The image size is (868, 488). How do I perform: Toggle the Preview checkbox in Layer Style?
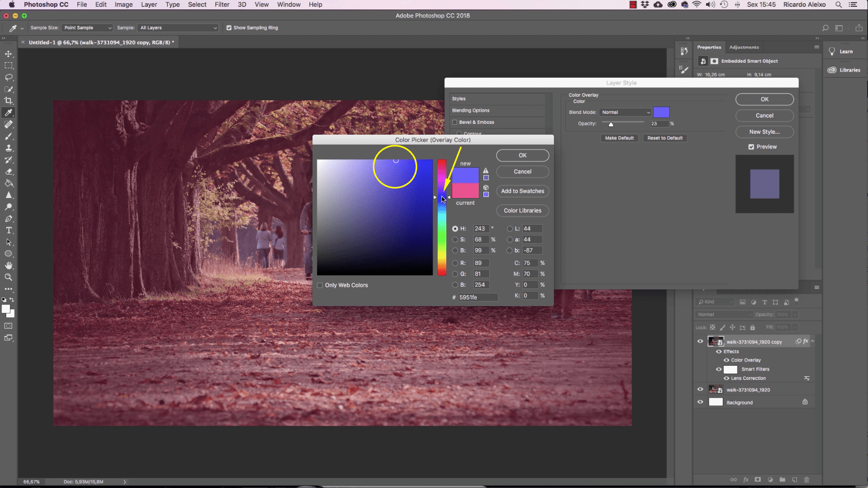[751, 147]
